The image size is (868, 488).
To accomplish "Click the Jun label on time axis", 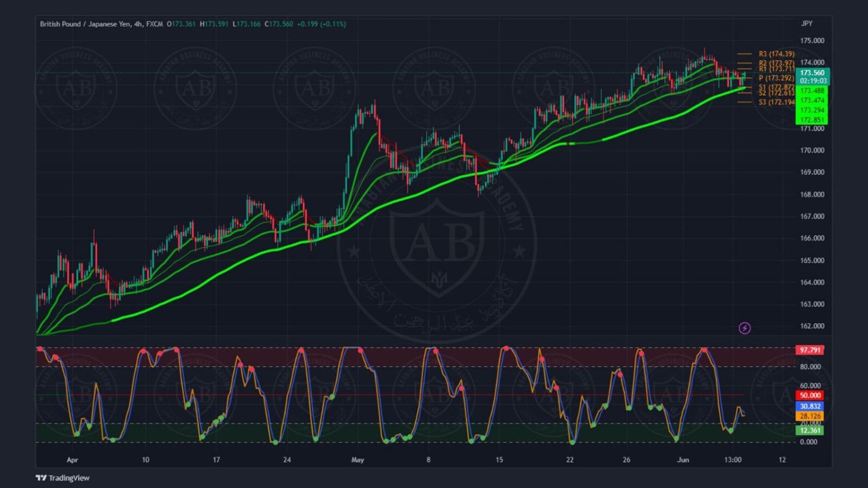I will [x=683, y=460].
